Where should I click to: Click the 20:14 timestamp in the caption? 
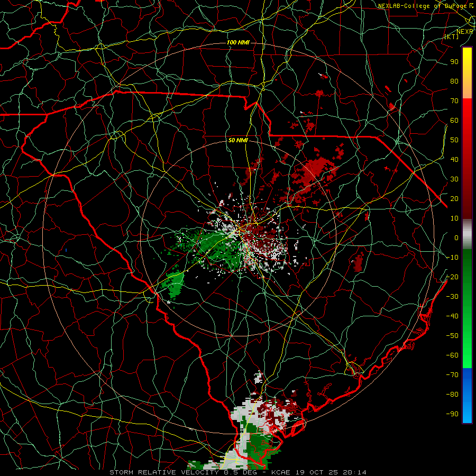click(354, 472)
